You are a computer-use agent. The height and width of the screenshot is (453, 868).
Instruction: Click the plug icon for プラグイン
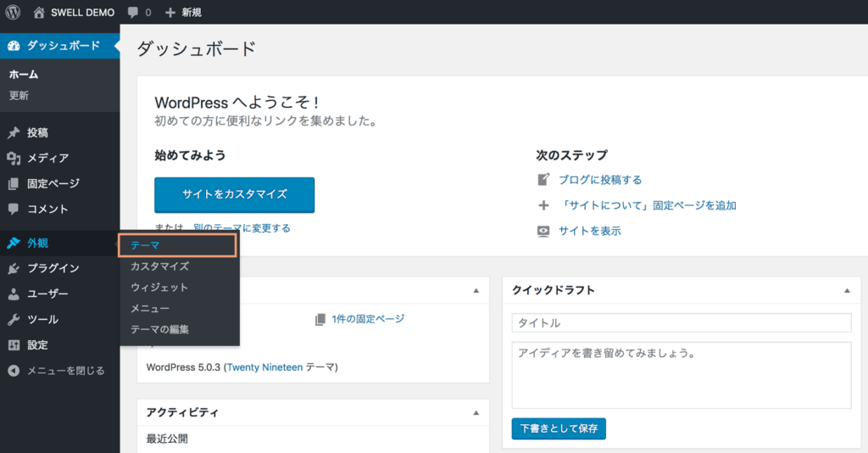point(14,269)
